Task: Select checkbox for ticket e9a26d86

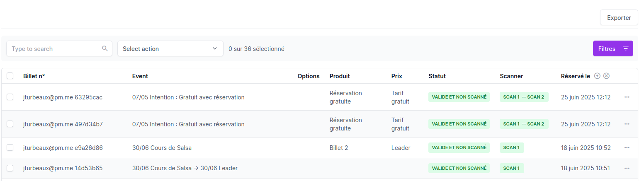Action: pyautogui.click(x=10, y=147)
